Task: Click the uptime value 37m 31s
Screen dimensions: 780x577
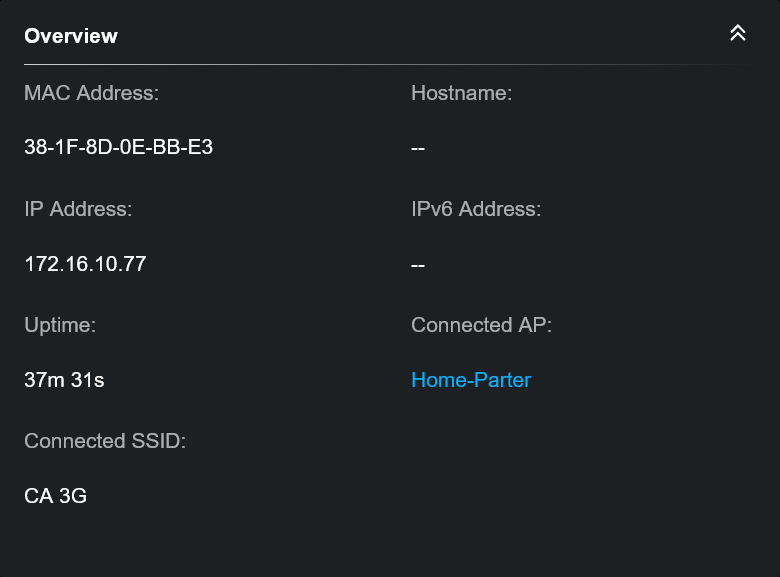Action: click(x=64, y=380)
